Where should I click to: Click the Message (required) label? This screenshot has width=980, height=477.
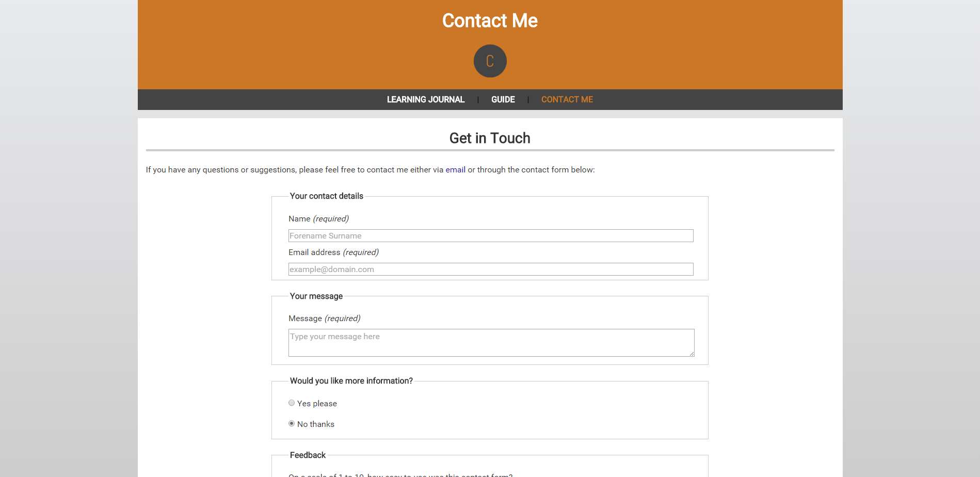(x=324, y=319)
